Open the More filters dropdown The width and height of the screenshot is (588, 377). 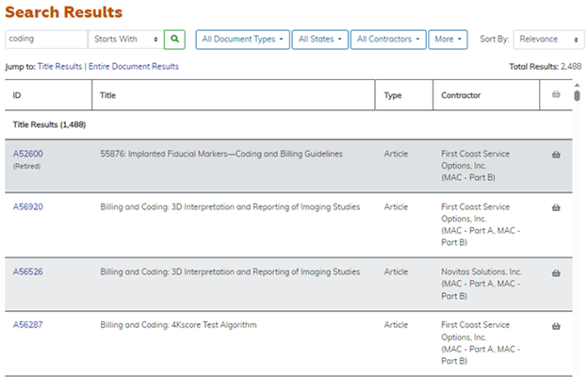coord(448,40)
